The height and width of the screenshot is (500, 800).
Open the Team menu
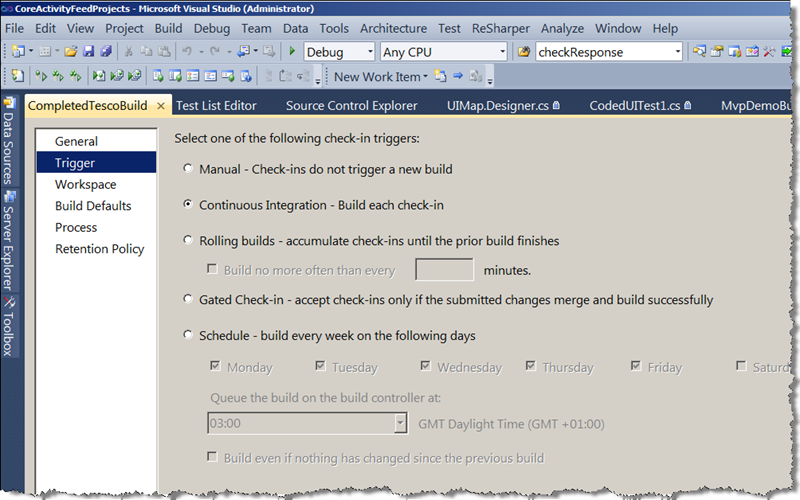click(256, 29)
